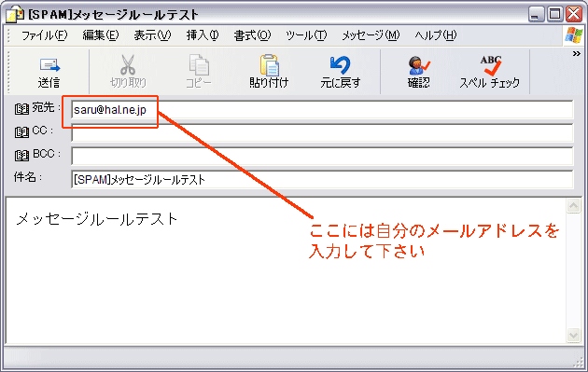This screenshot has height=372, width=588.
Task: Open address book icon beside CC
Action: (x=21, y=131)
